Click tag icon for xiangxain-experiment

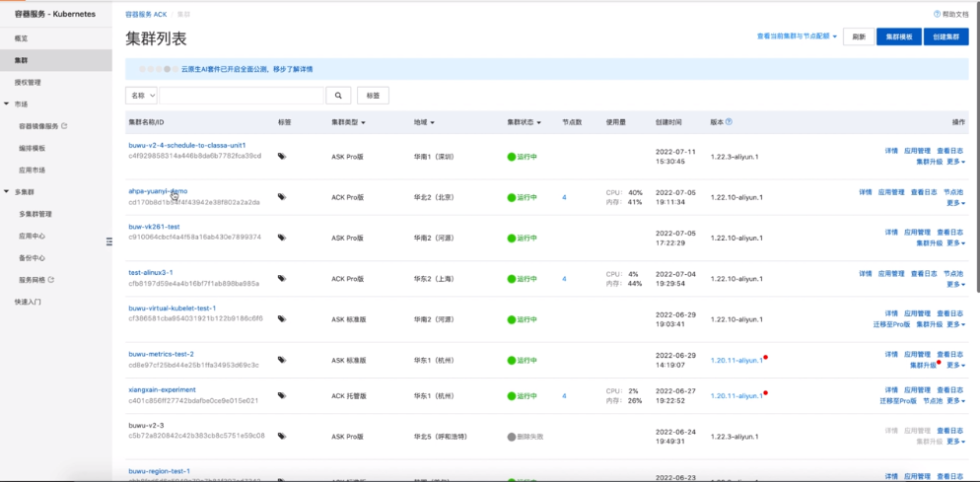(x=282, y=395)
